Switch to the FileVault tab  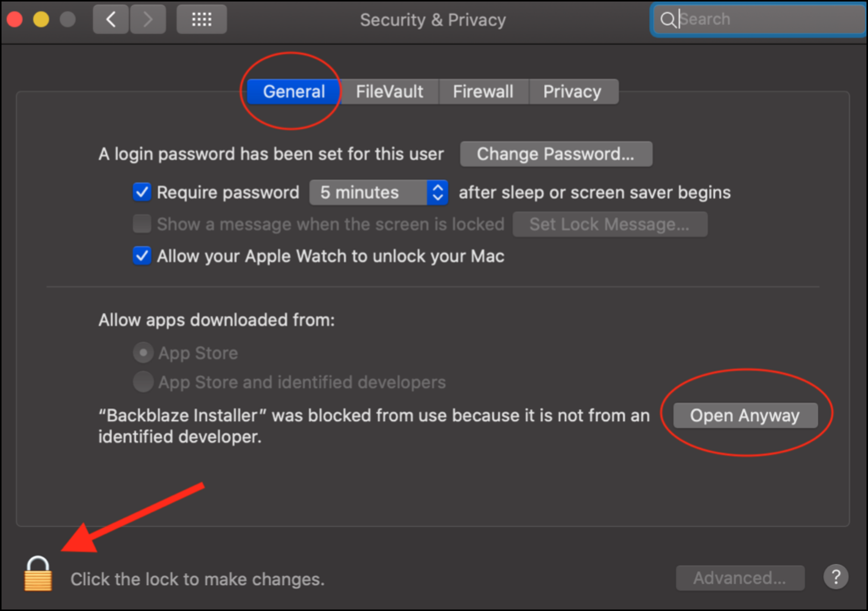(389, 91)
